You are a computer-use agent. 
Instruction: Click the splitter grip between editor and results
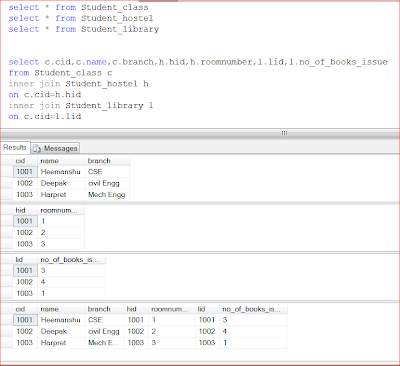tap(284, 133)
